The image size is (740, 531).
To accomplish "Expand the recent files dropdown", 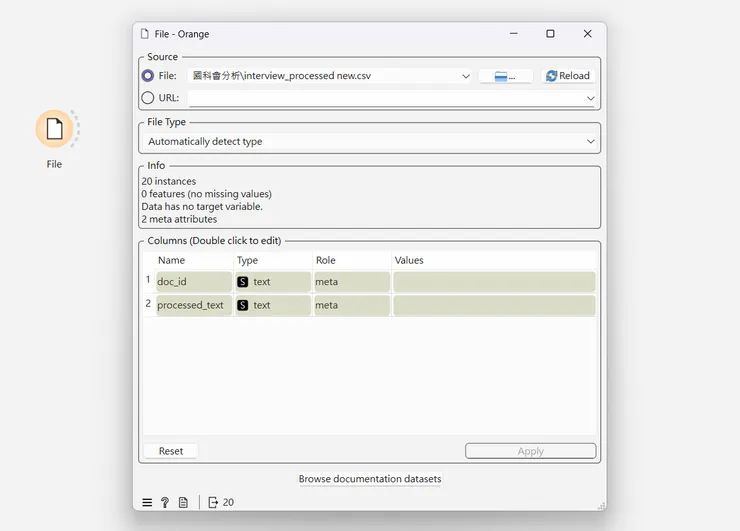I will pyautogui.click(x=465, y=76).
